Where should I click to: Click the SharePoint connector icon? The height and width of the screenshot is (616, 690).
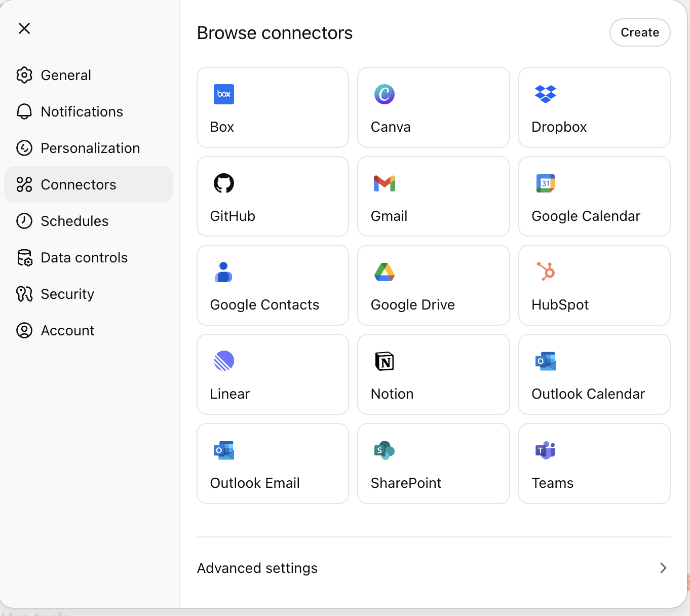tap(384, 450)
